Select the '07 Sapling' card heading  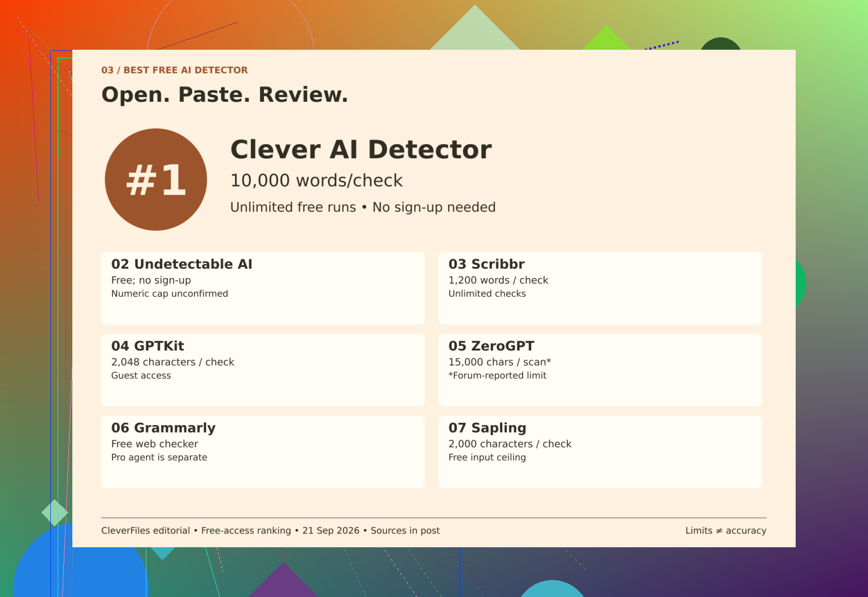tap(487, 428)
